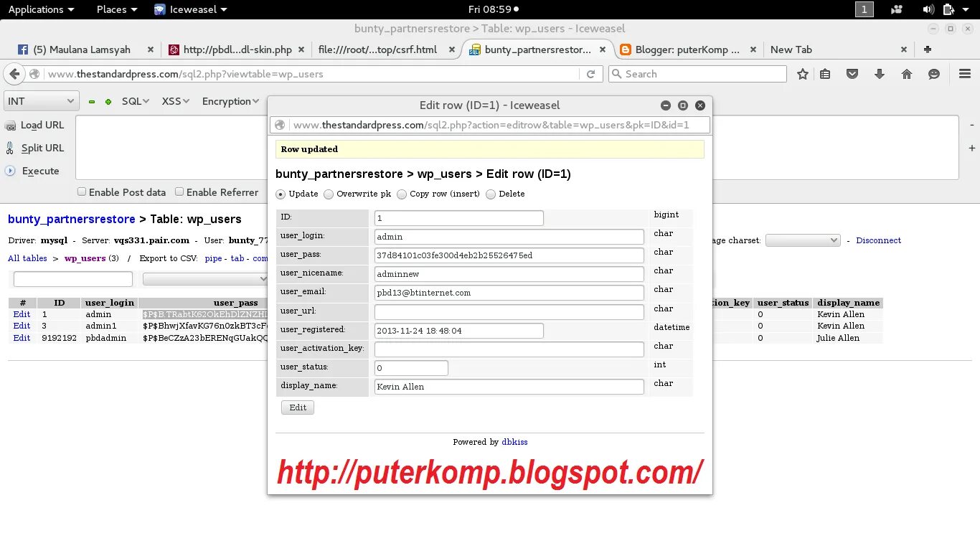Open the browser hamburger menu
980x551 pixels.
tap(965, 74)
